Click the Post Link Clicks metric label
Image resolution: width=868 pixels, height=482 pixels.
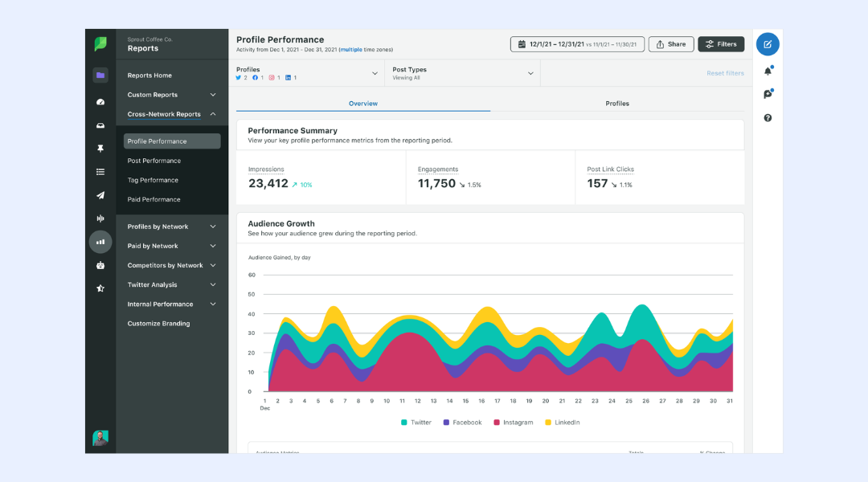611,170
